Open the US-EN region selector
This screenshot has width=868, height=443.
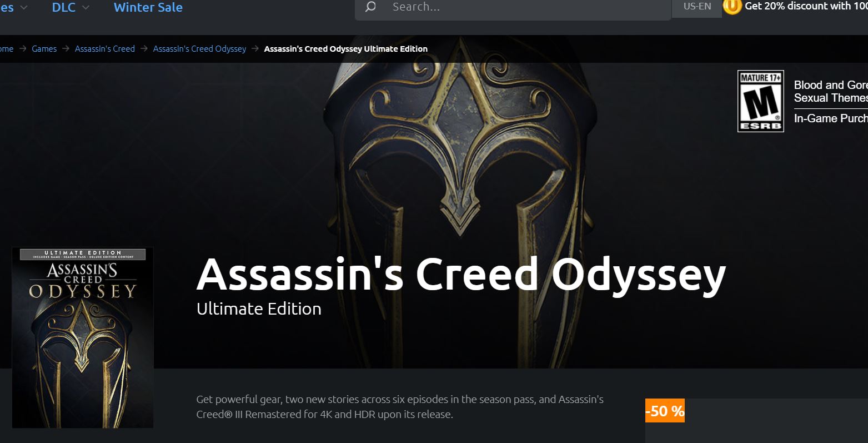tap(697, 7)
